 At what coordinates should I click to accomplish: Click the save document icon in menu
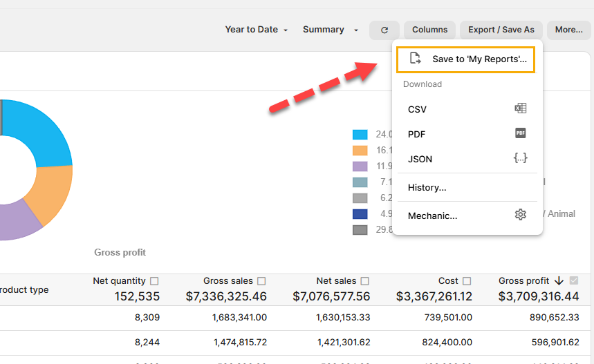(415, 59)
